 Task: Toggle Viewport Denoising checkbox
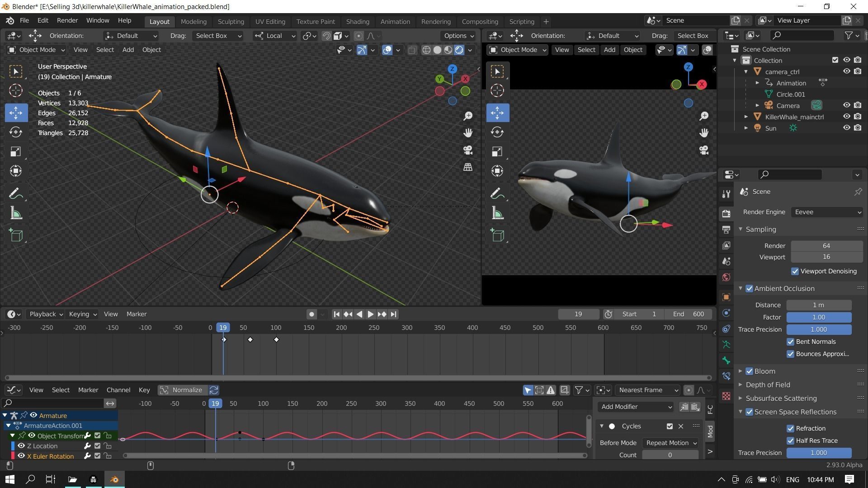click(x=795, y=272)
